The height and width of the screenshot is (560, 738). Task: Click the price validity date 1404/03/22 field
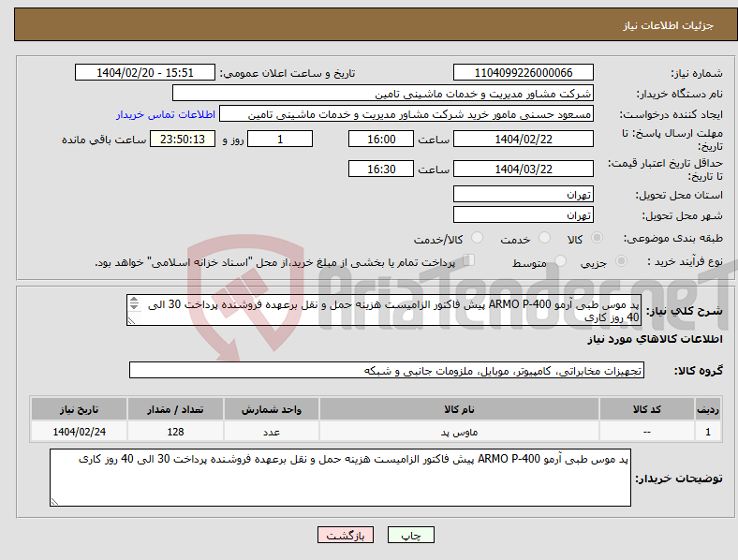[x=523, y=169]
